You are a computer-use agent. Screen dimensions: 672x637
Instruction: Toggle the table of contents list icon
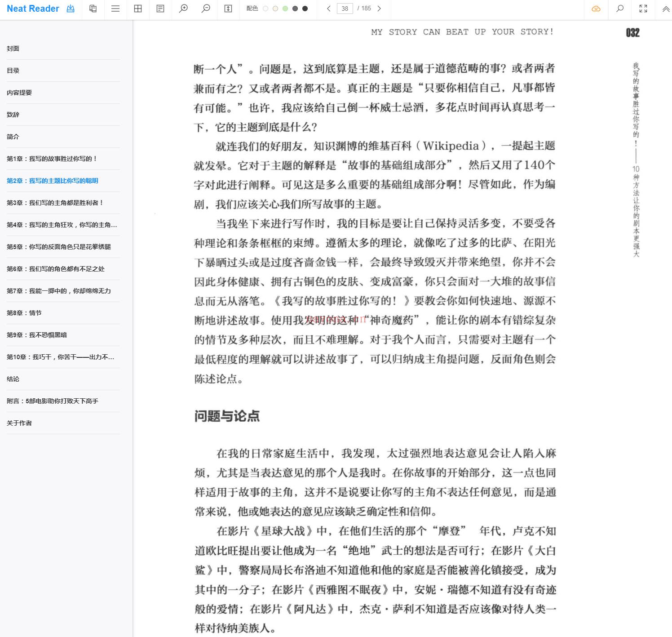coord(115,9)
